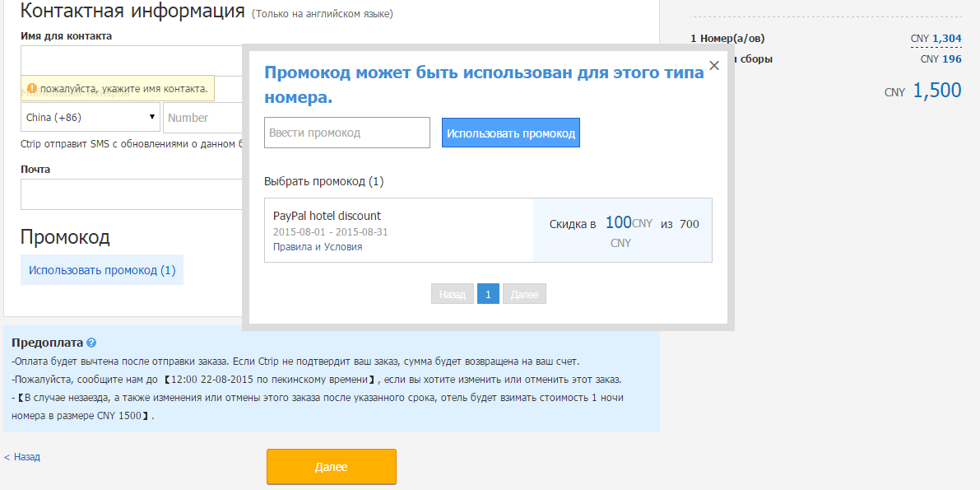Screen dimensions: 980x490
Task: Focus the Имя для контакта field
Action: coord(132,60)
